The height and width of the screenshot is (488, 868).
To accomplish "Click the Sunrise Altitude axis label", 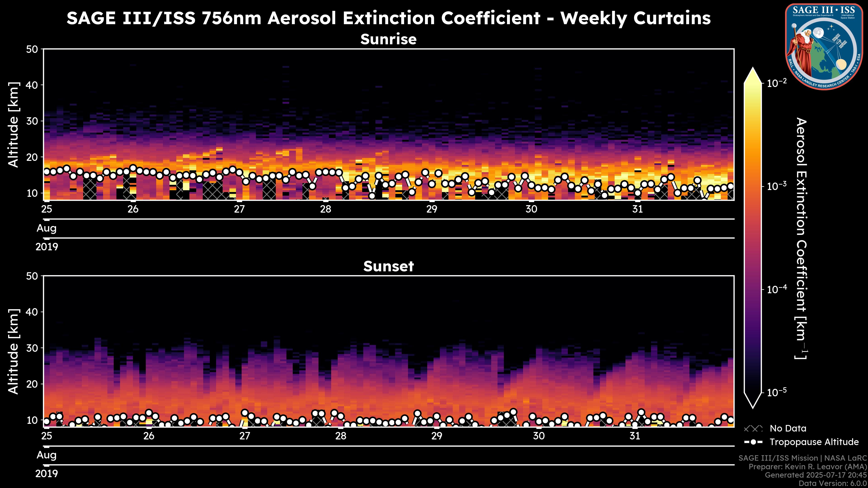I will (14, 125).
